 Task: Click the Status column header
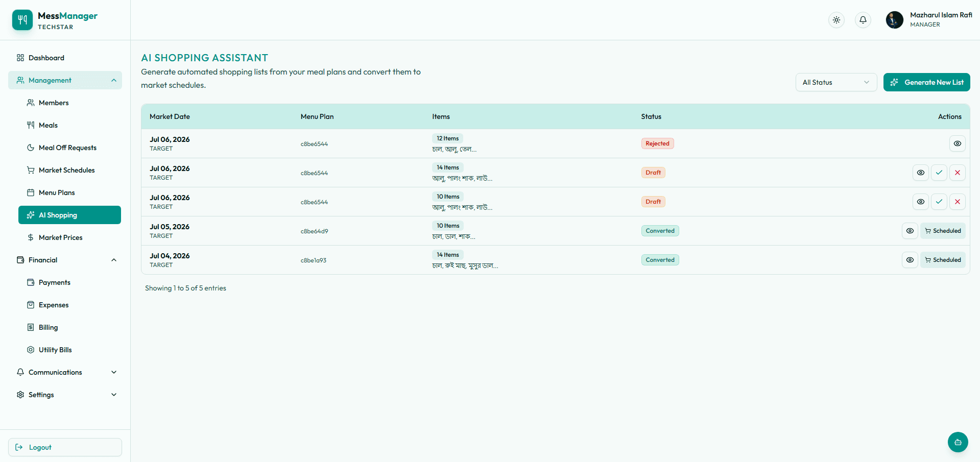[651, 116]
